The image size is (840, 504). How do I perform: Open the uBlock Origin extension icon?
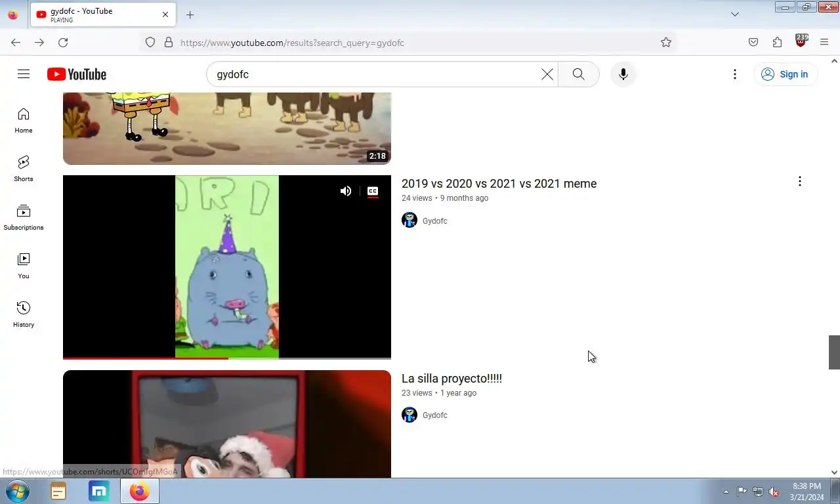click(801, 41)
